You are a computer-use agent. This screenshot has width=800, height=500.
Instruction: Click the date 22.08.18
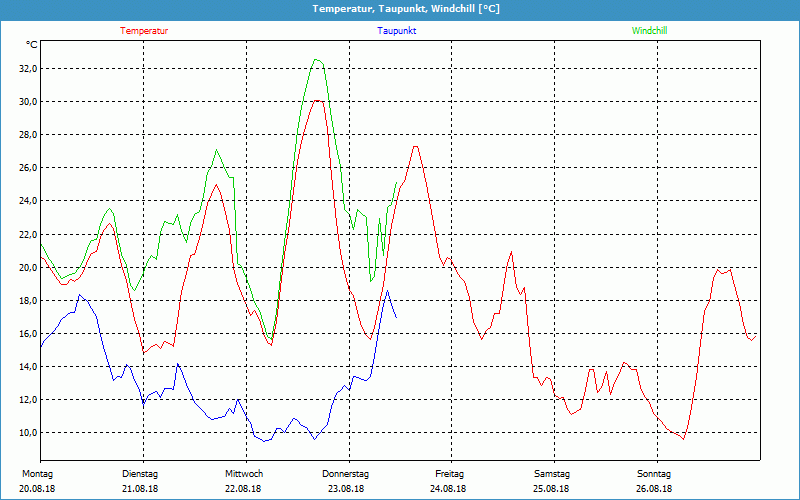243,489
